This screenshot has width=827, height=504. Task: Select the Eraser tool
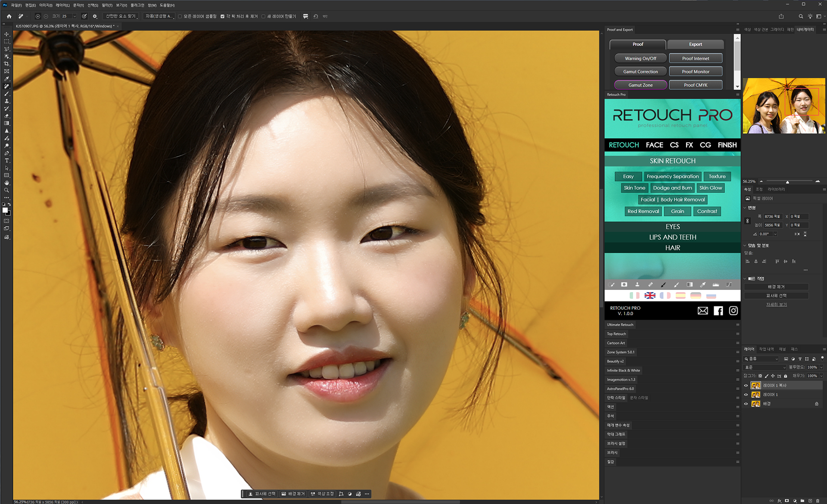click(6, 116)
